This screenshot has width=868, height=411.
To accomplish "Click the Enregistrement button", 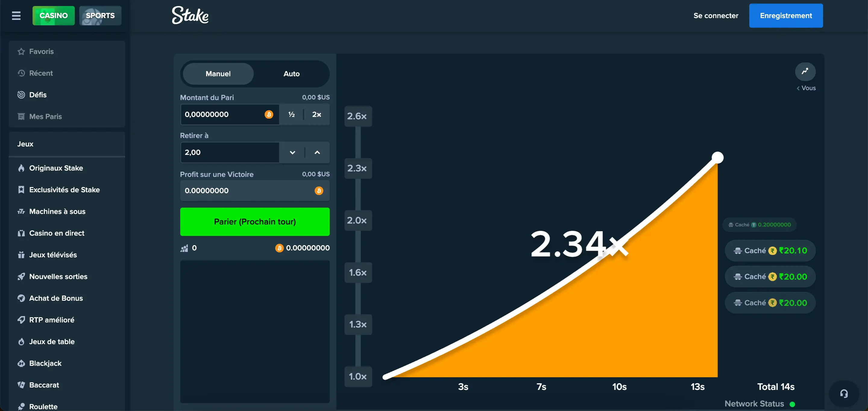I will [x=785, y=15].
